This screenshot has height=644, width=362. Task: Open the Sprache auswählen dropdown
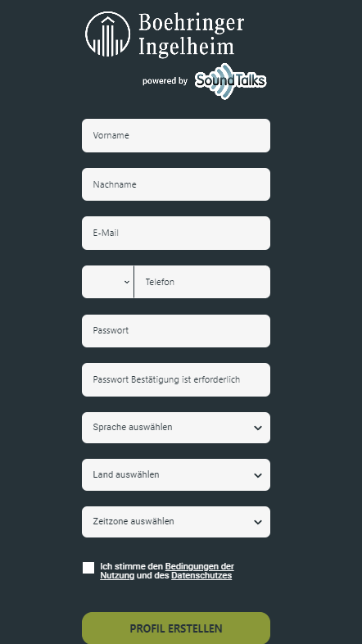176,428
